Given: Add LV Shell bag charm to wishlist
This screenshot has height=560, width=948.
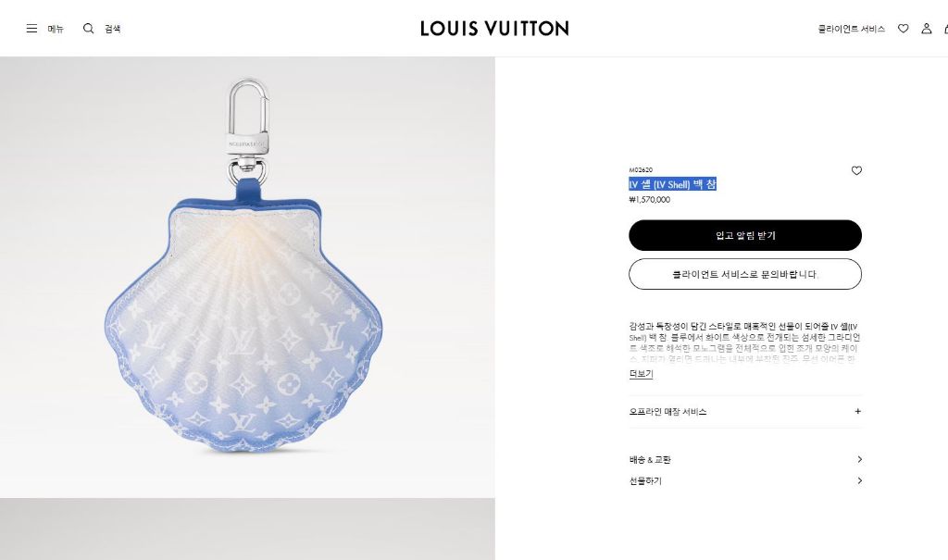Looking at the screenshot, I should click(856, 171).
